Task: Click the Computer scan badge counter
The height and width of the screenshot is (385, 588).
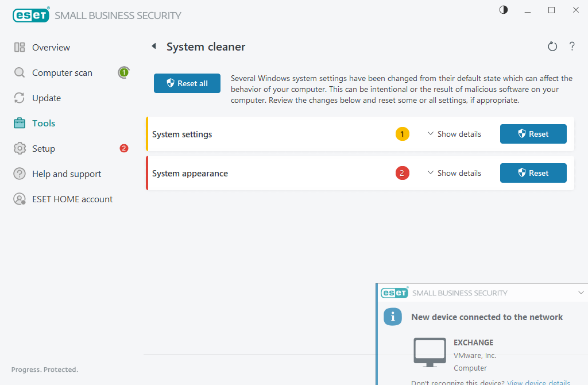Action: pyautogui.click(x=123, y=72)
